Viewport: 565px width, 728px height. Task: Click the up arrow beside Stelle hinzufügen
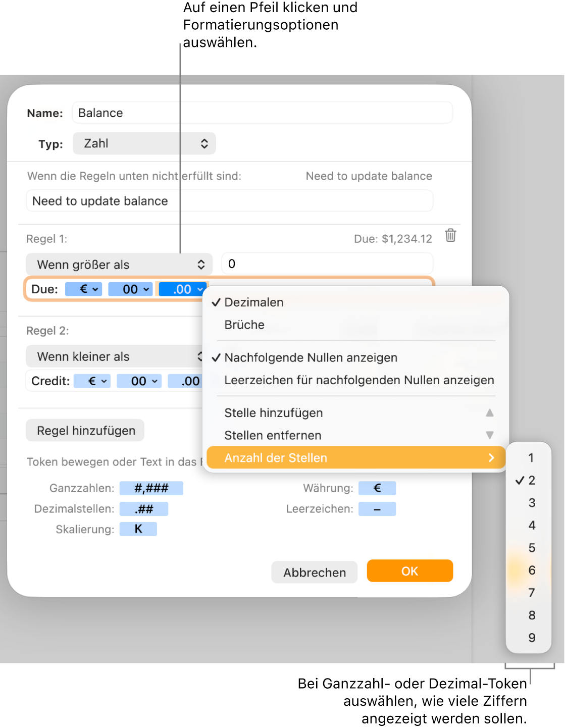489,413
